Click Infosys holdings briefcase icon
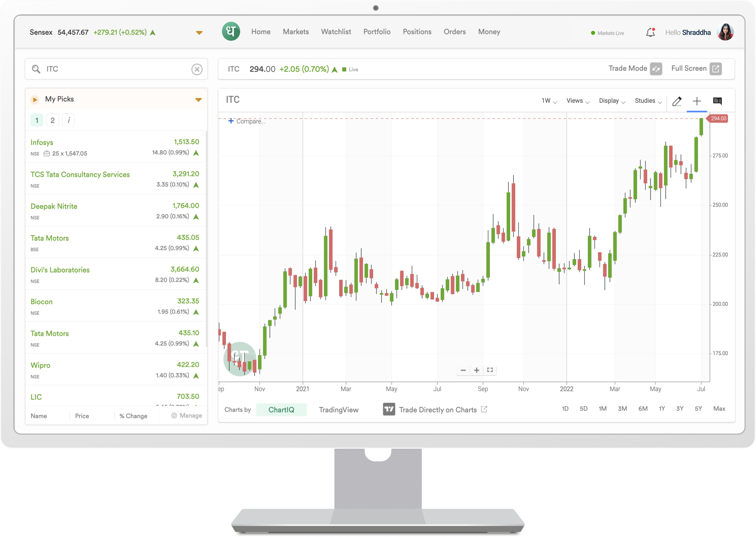The image size is (756, 537). click(47, 154)
